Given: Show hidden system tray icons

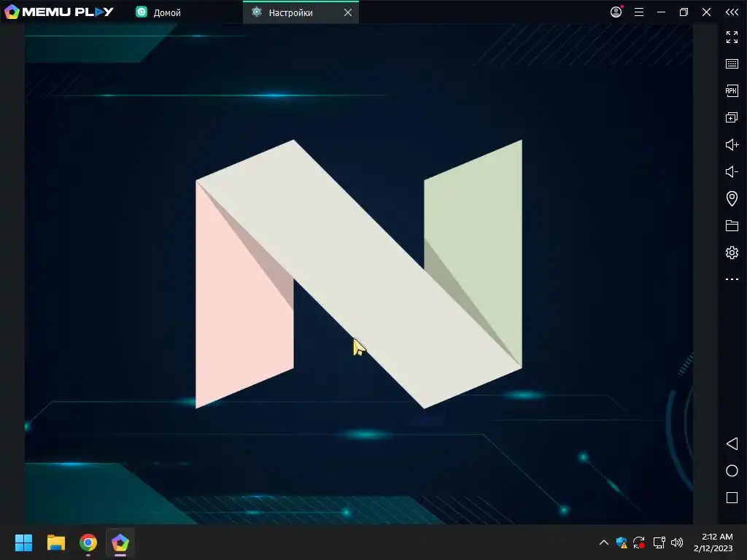Looking at the screenshot, I should click(x=603, y=542).
